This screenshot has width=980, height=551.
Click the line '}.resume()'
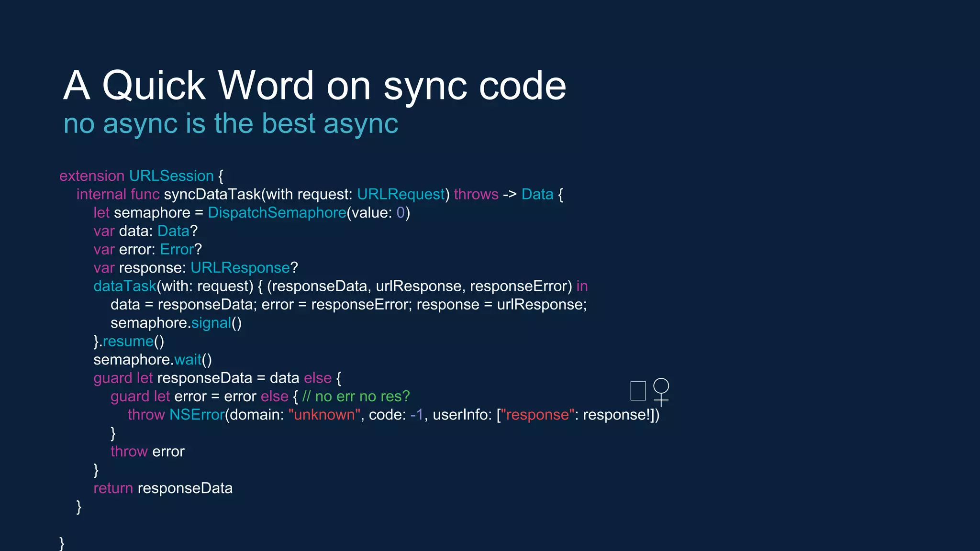point(129,341)
